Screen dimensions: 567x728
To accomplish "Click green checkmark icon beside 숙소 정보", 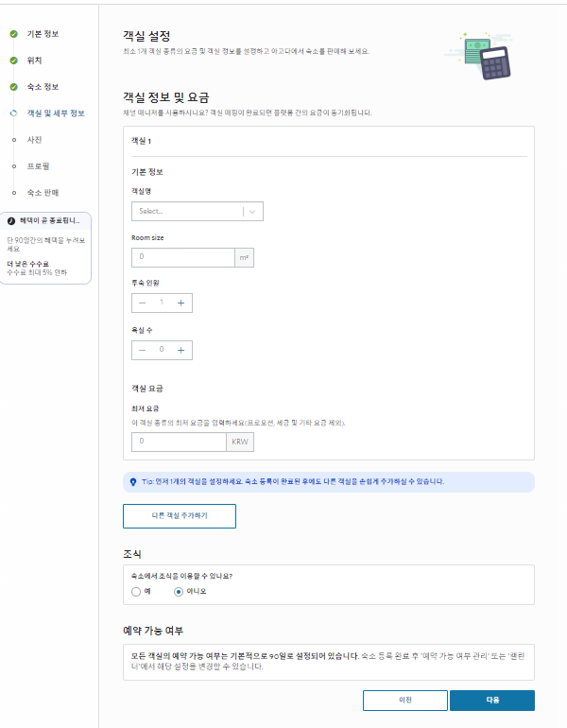I will point(14,87).
